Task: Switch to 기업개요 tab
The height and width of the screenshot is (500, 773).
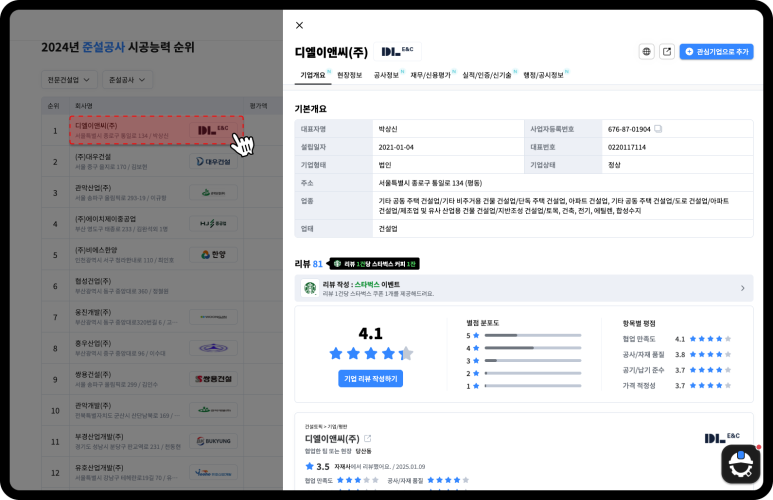Action: [x=313, y=75]
